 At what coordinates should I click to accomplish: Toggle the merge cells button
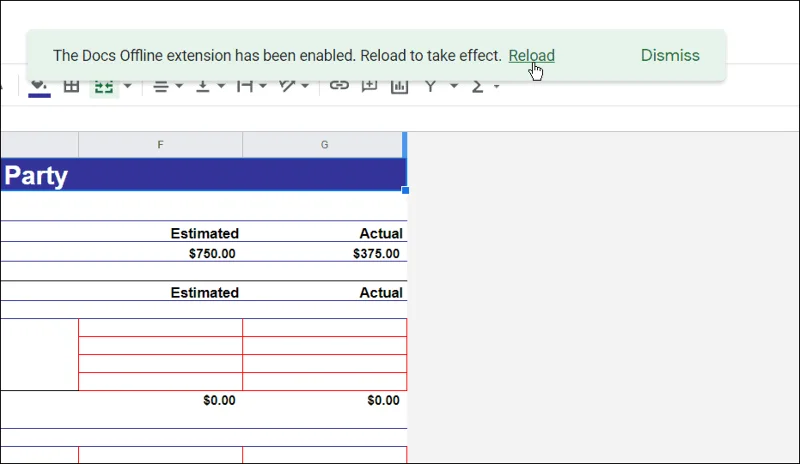[x=104, y=86]
